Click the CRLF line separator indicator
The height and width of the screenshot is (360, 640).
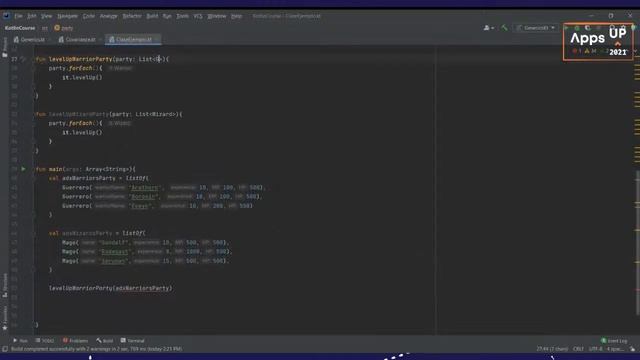[x=578, y=349]
